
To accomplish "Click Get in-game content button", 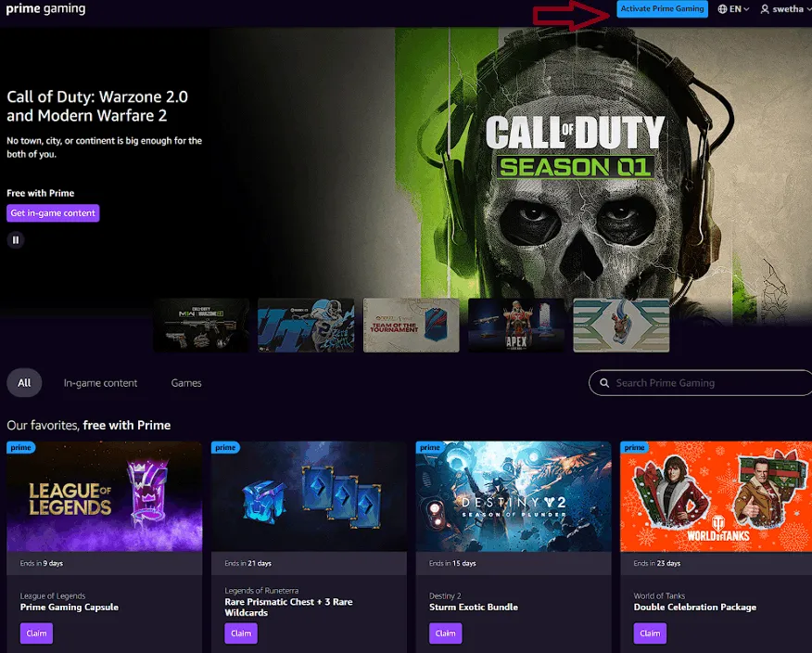I will [x=53, y=213].
